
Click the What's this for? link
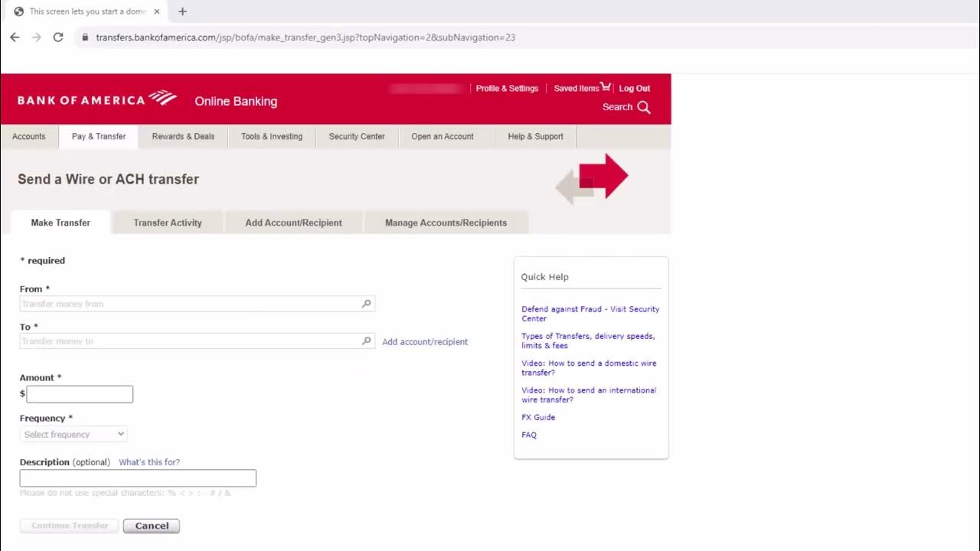click(149, 462)
